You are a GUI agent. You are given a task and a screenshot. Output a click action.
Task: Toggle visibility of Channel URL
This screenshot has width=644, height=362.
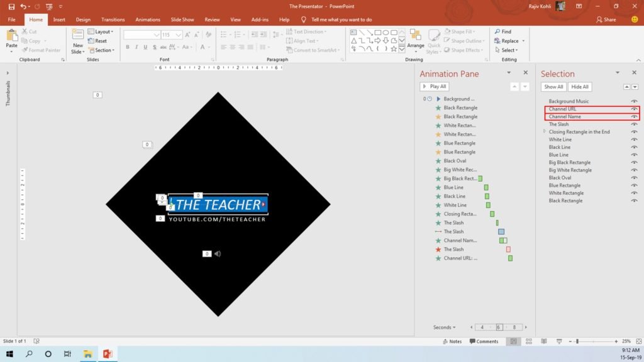click(x=634, y=109)
